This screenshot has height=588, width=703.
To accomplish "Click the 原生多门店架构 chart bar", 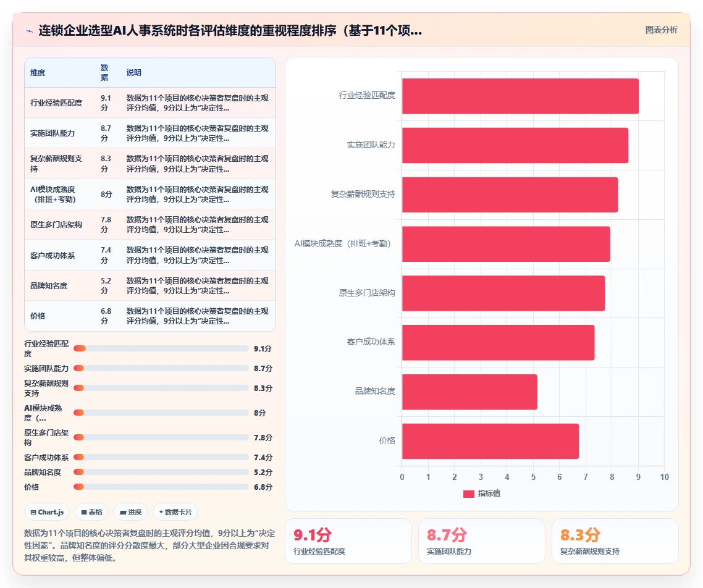I will coord(503,293).
